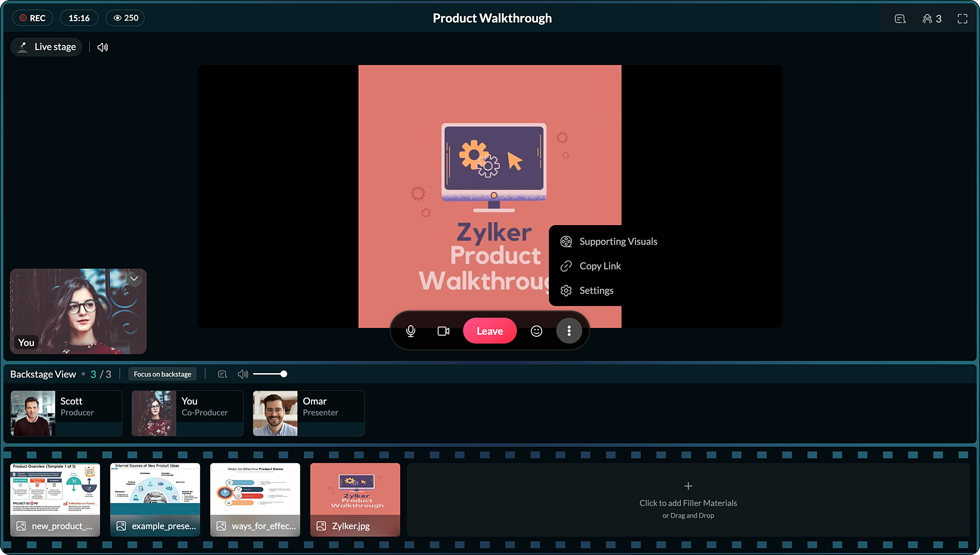Click the plus icon to add filler
Image resolution: width=980 pixels, height=555 pixels.
[x=688, y=486]
